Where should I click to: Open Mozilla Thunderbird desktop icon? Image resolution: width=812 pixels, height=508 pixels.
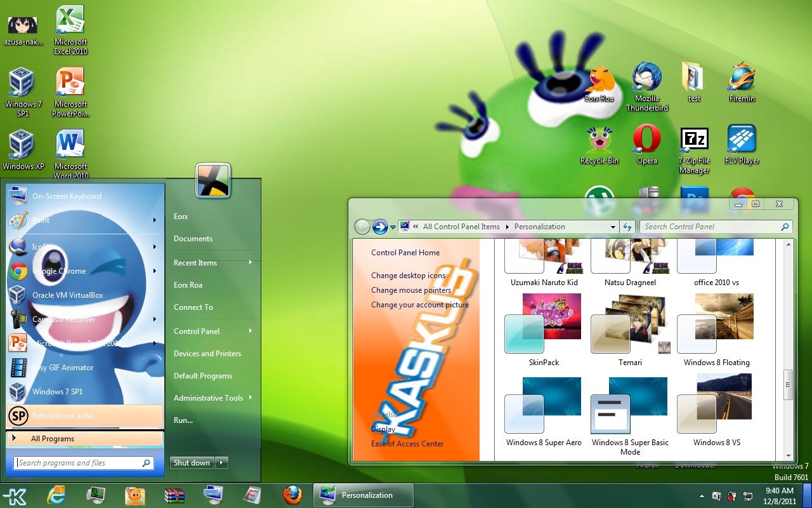coord(647,87)
